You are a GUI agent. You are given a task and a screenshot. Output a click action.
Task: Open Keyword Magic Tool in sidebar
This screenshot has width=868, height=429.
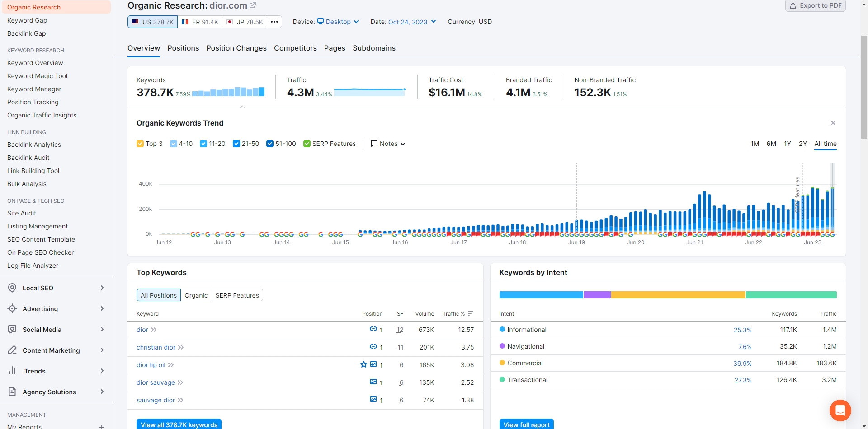click(38, 76)
